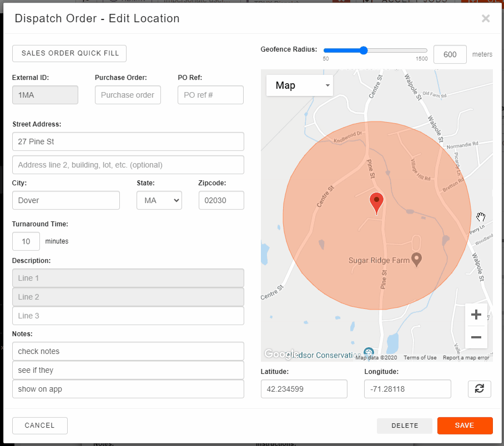The width and height of the screenshot is (504, 446).
Task: Cancel the location edit
Action: pos(40,425)
